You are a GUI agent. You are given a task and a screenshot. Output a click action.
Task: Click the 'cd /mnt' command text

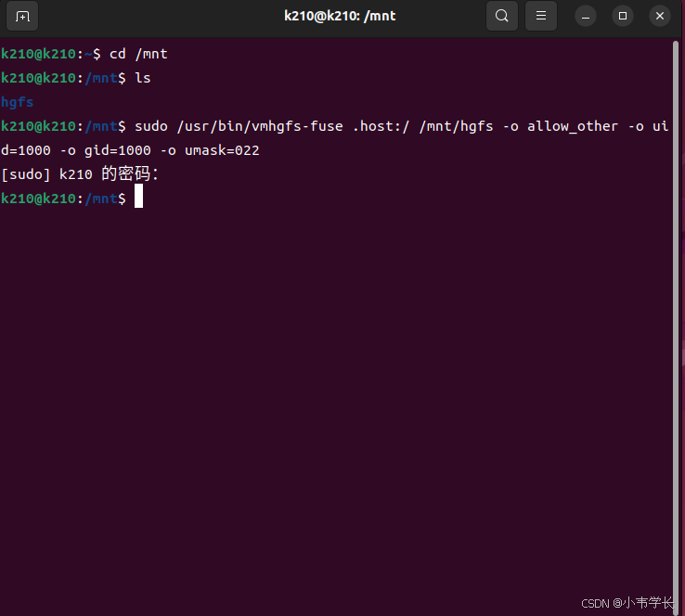[x=138, y=54]
